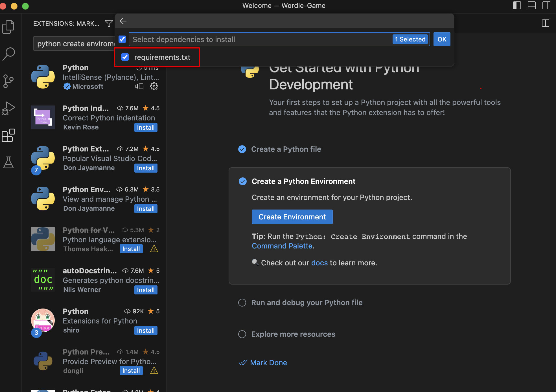Click the '1 Selected' badge
This screenshot has height=392, width=556.
coord(410,39)
